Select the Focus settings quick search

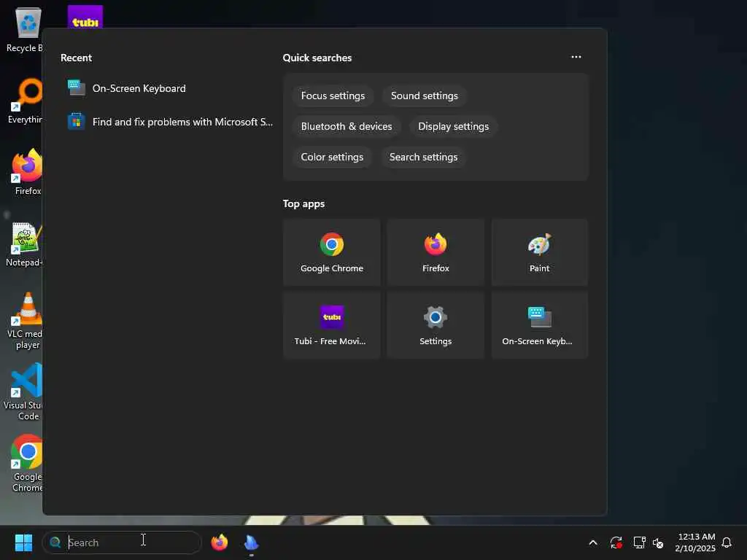tap(333, 96)
